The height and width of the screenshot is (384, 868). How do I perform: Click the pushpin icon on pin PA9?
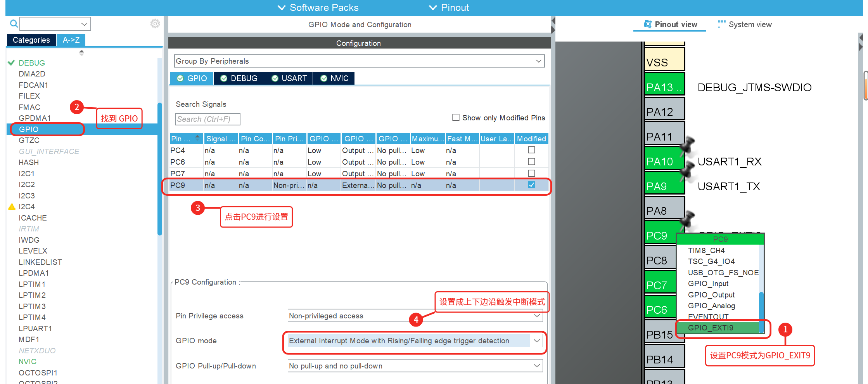coord(687,171)
